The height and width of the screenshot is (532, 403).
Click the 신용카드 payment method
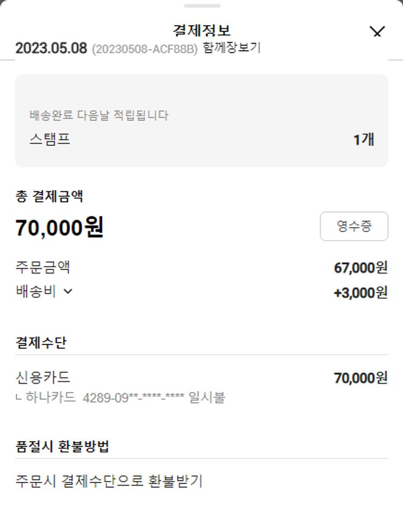coord(43,378)
